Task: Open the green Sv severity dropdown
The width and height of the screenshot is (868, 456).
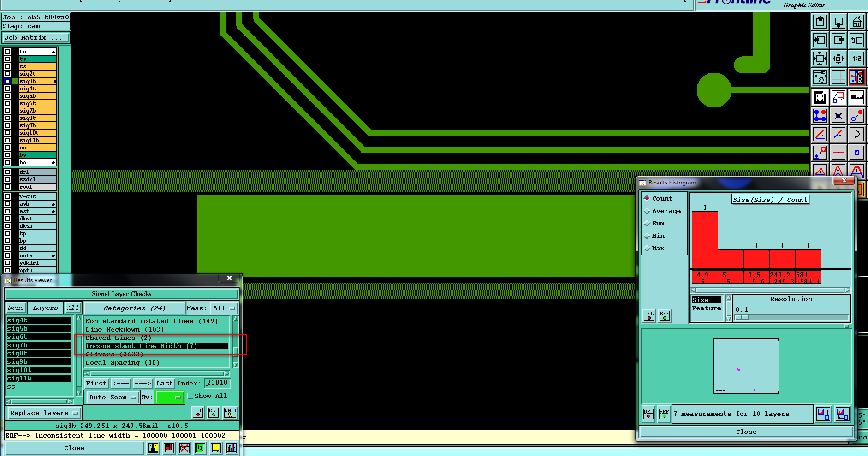Action: (x=170, y=397)
